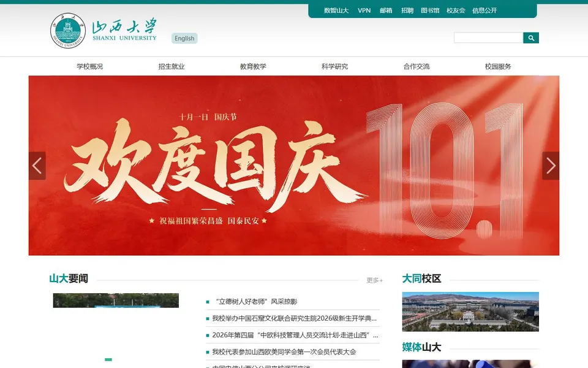
Task: Open news "立德树人好老师" 风采掠影
Action: pos(256,302)
